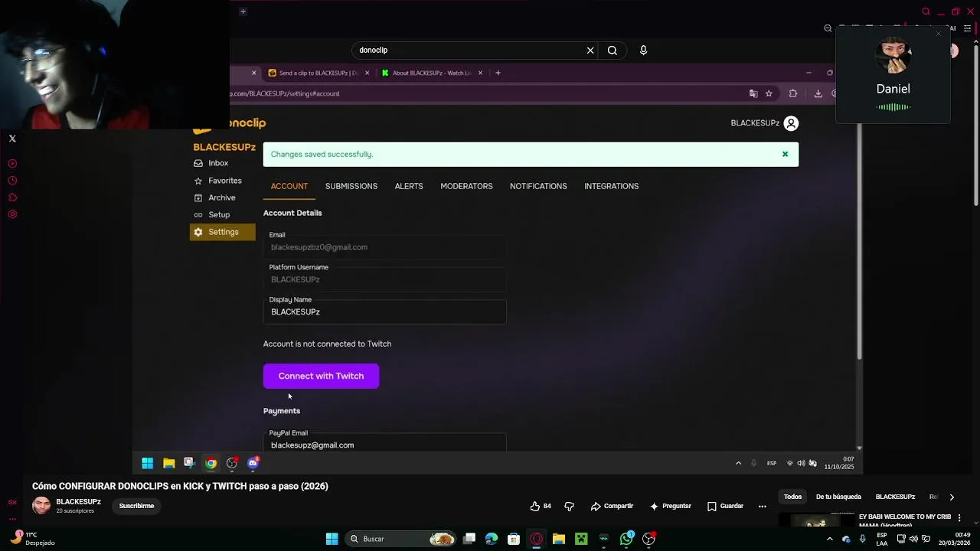
Task: Close the 'Send a clip to BLACKESUPz' tab
Action: (367, 73)
